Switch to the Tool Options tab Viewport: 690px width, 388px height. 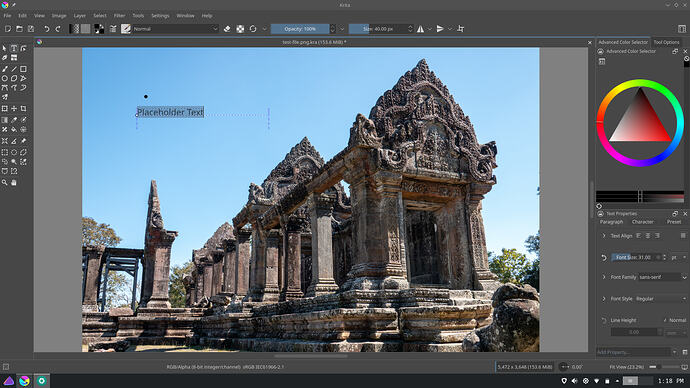tap(666, 42)
